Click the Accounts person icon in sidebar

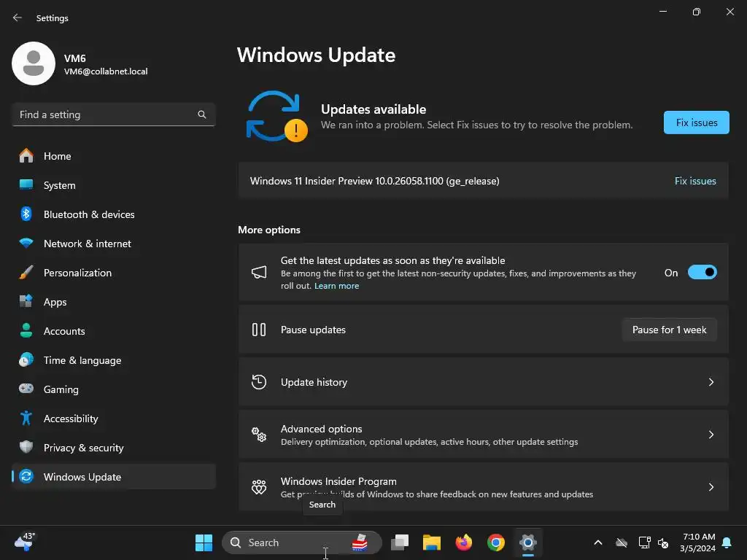click(x=26, y=330)
